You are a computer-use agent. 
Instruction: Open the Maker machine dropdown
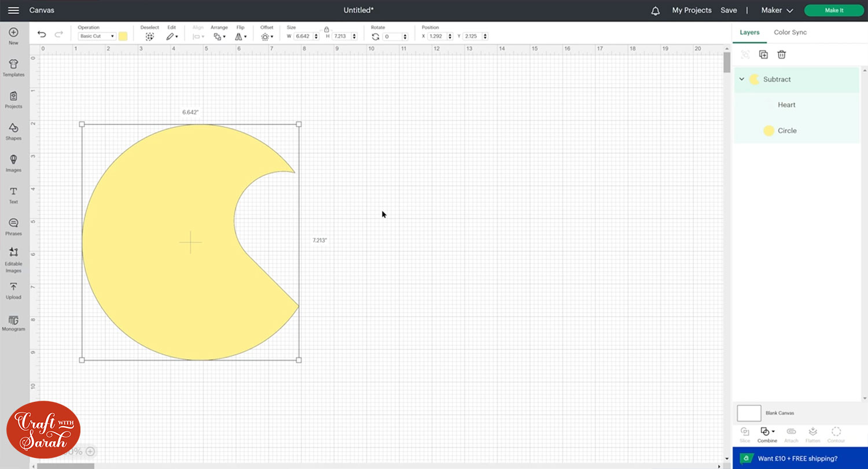pyautogui.click(x=777, y=10)
